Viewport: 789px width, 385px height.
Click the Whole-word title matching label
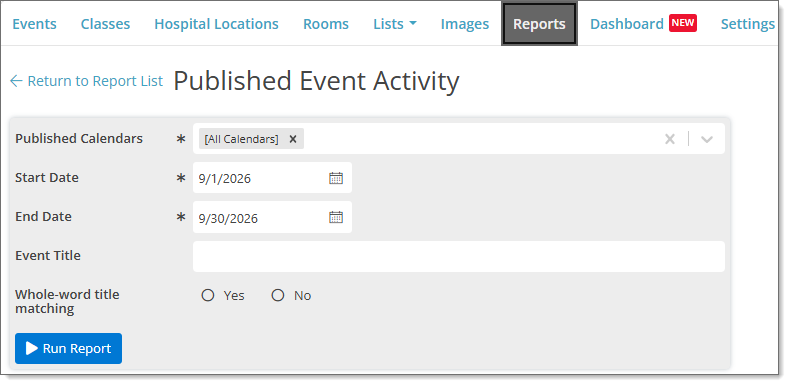coord(67,301)
